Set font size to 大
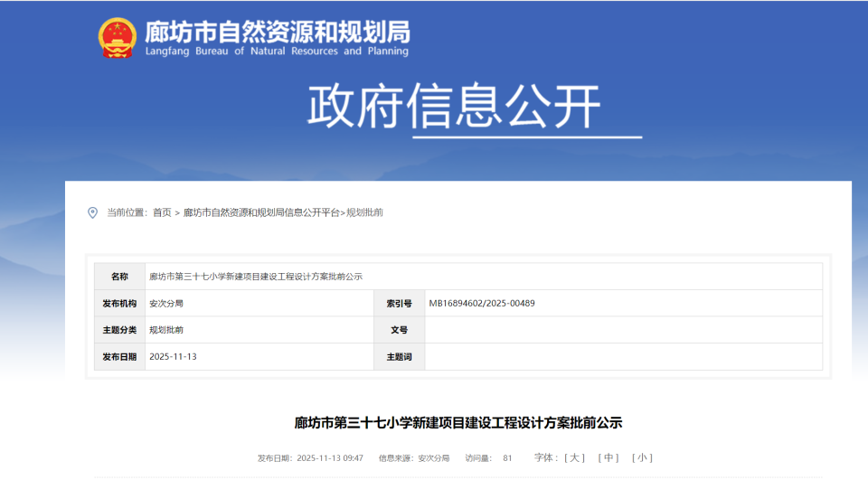This screenshot has width=868, height=480. point(575,458)
